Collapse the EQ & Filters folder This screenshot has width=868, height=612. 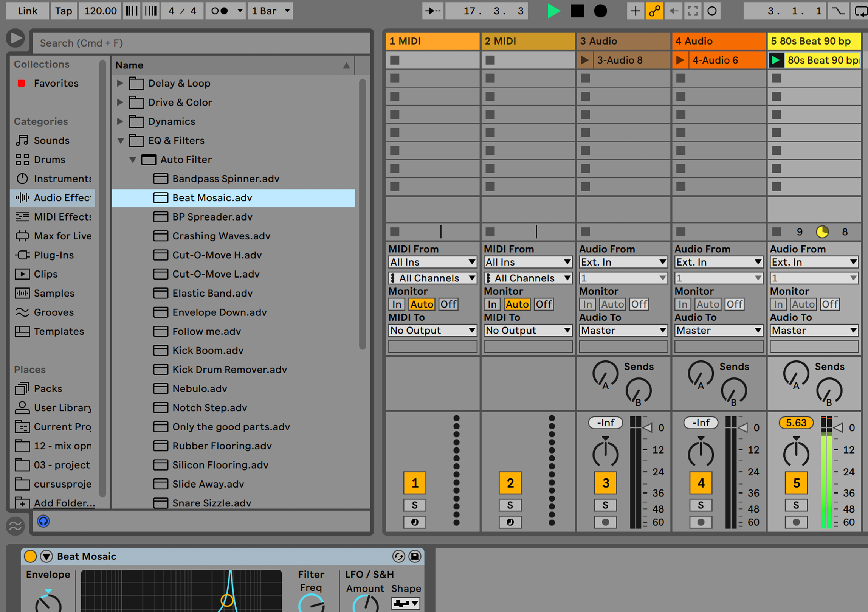[121, 141]
